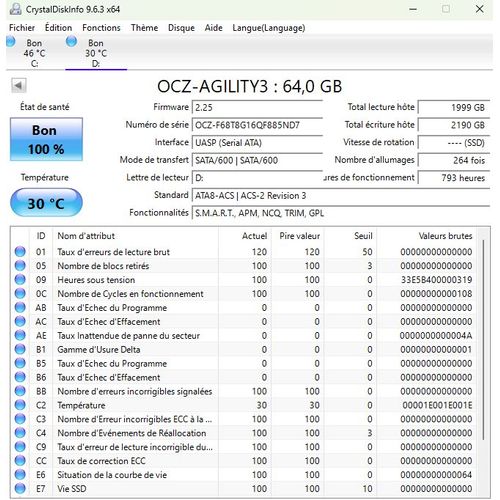500x500 pixels.
Task: Click the transfer mode field SATA/600 | SATA/600
Action: click(257, 160)
